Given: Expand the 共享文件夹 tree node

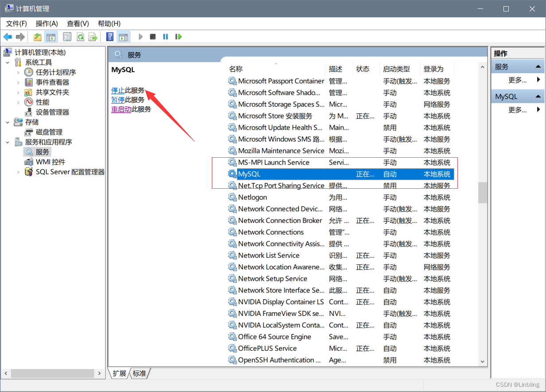Looking at the screenshot, I should click(18, 92).
